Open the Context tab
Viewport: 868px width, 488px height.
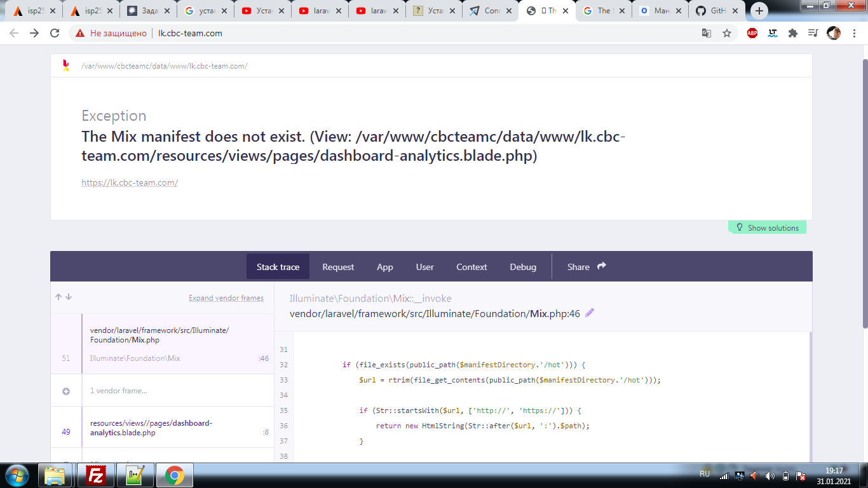tap(471, 267)
